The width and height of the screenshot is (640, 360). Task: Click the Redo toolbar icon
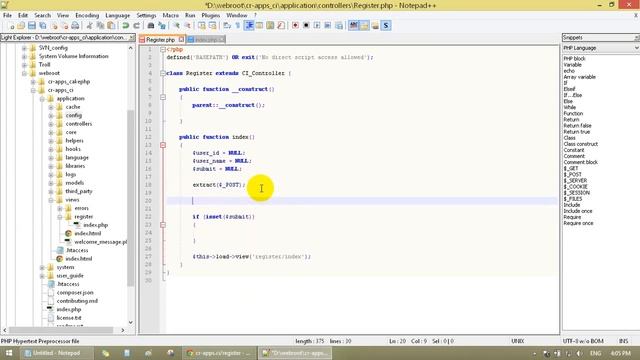pos(136,26)
